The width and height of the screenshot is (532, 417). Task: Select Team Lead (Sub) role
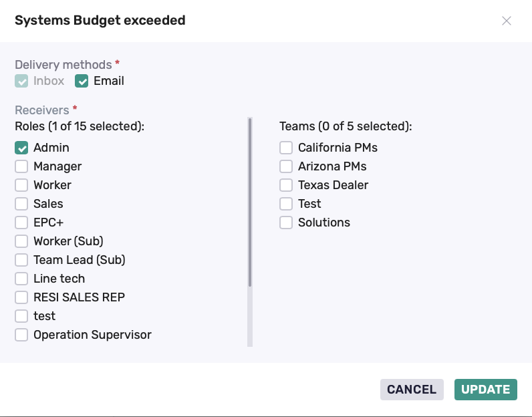[21, 260]
